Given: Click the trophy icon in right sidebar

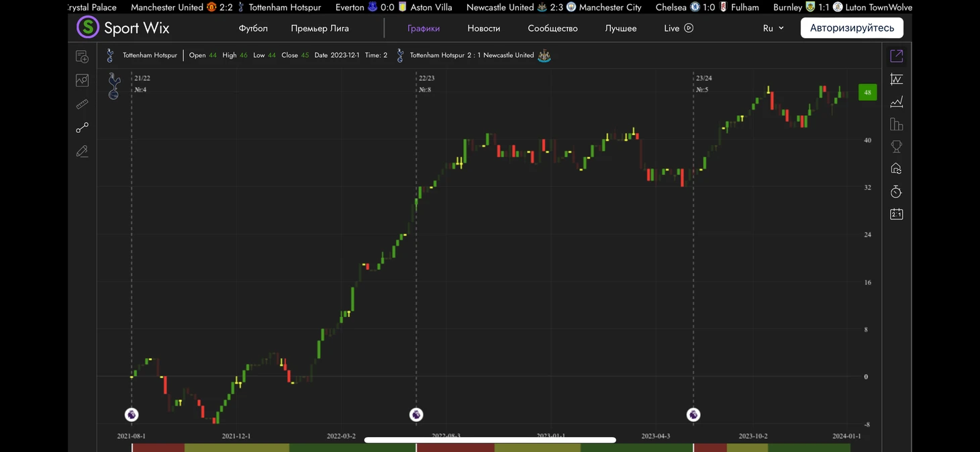Looking at the screenshot, I should 896,146.
